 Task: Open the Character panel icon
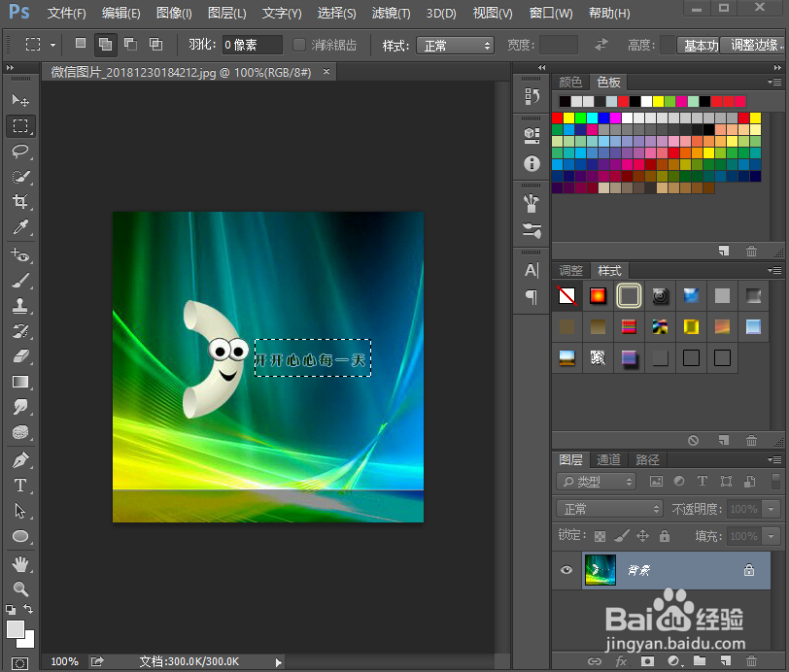tap(532, 270)
